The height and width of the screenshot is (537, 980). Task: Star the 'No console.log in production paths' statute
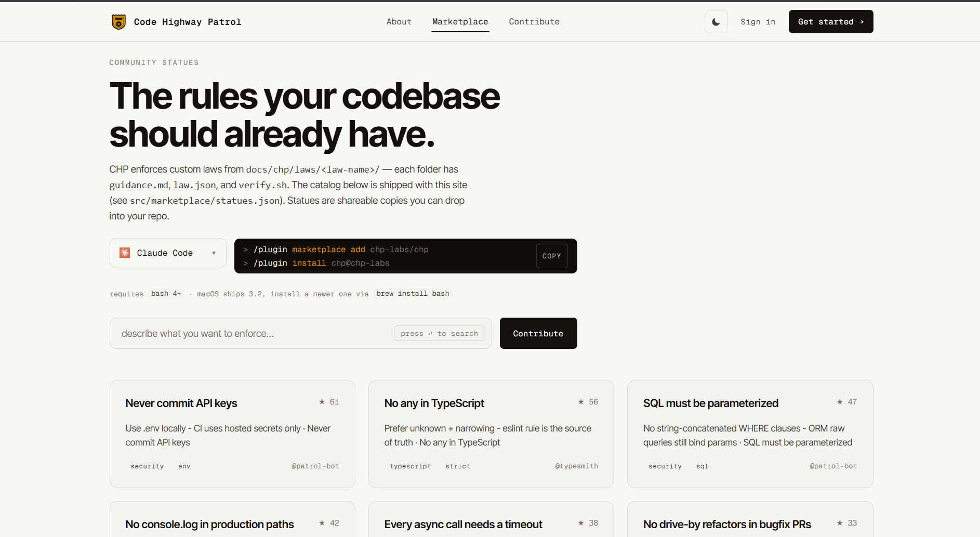tap(329, 523)
